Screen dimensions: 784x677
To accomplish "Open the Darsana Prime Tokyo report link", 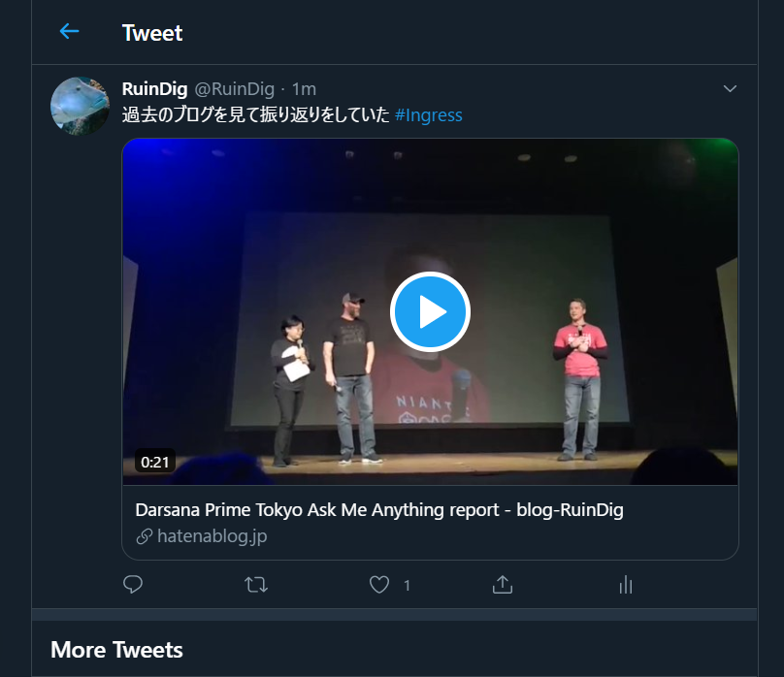I will pyautogui.click(x=379, y=510).
